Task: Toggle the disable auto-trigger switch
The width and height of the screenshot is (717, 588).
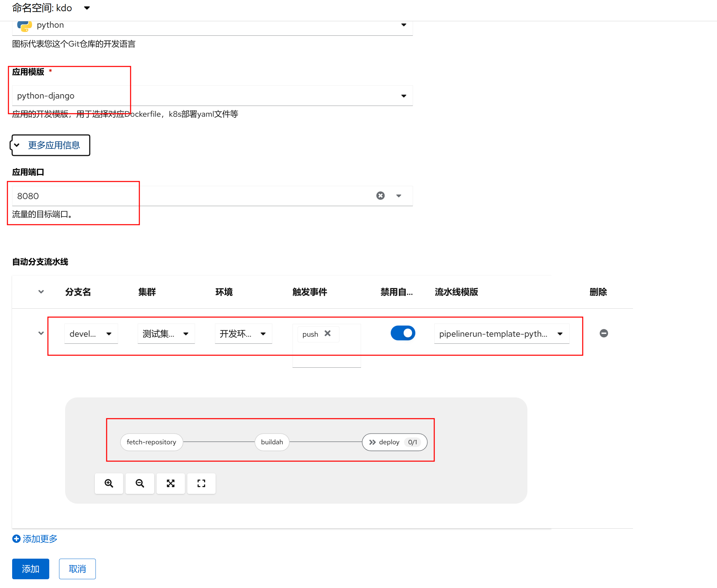Action: (403, 333)
